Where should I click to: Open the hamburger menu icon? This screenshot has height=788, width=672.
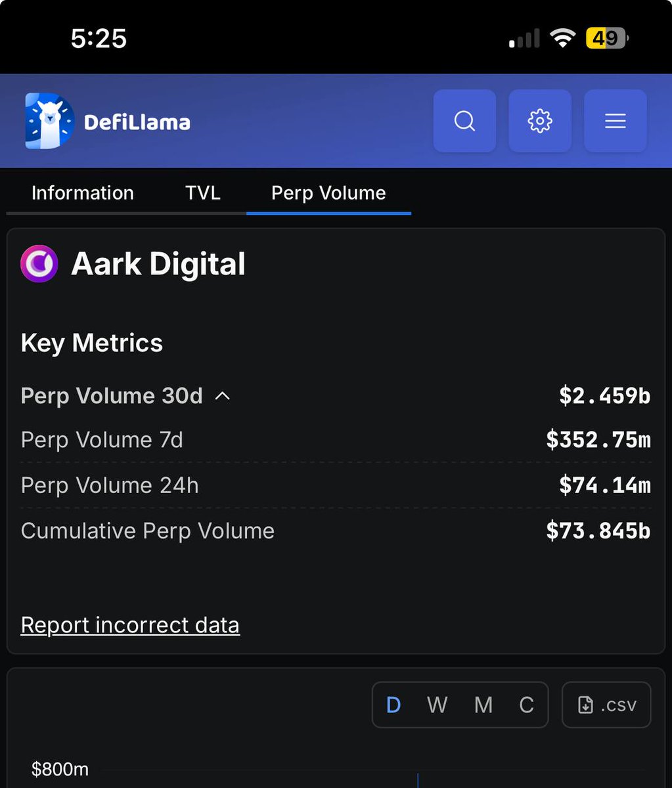(x=616, y=121)
